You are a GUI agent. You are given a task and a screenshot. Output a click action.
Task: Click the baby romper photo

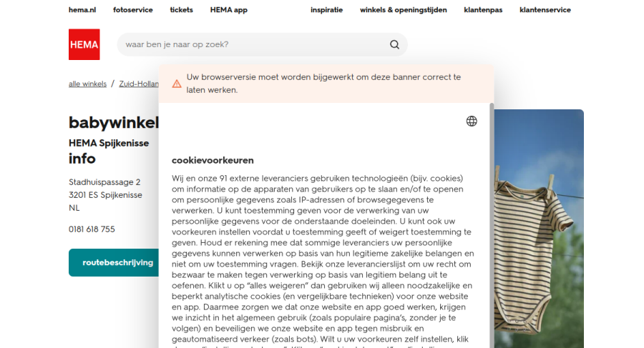[538, 229]
